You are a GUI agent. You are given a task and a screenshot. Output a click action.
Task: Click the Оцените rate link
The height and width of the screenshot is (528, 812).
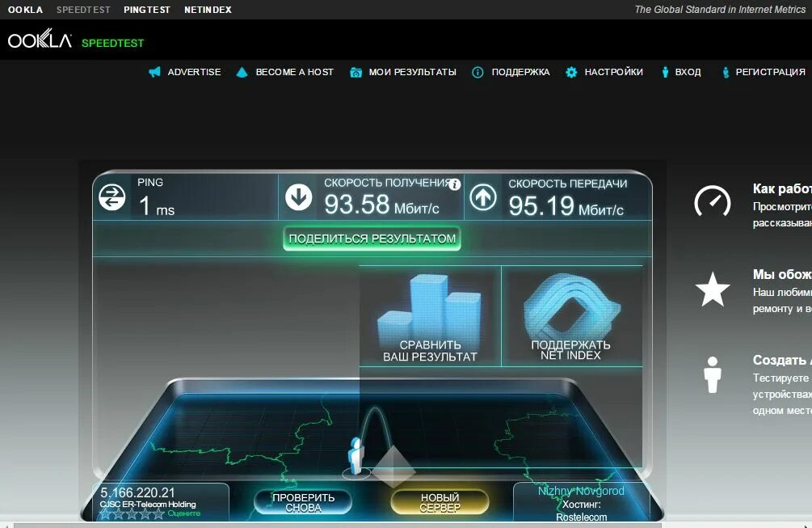pyautogui.click(x=184, y=513)
